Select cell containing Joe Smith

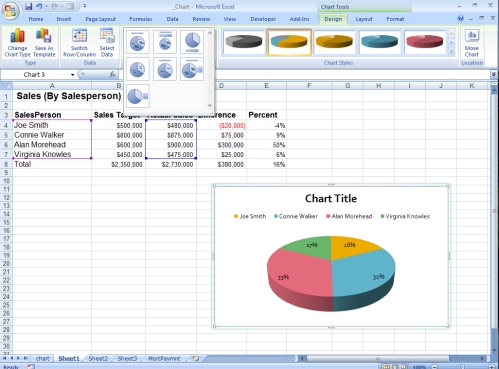pos(52,125)
